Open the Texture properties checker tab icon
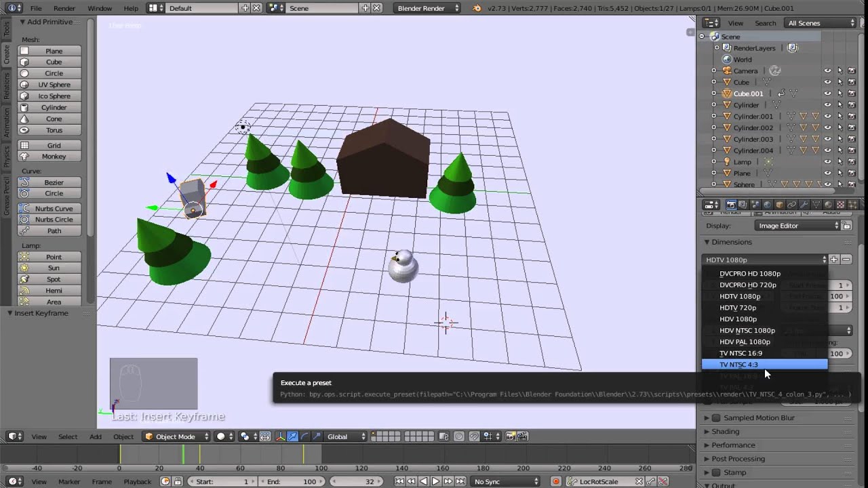The width and height of the screenshot is (868, 488). (840, 205)
